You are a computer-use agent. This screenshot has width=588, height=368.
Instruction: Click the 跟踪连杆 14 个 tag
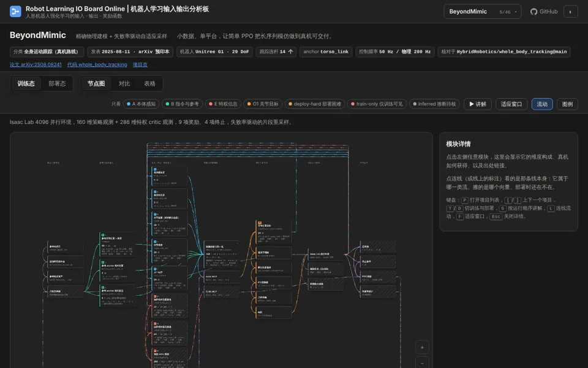pos(276,52)
